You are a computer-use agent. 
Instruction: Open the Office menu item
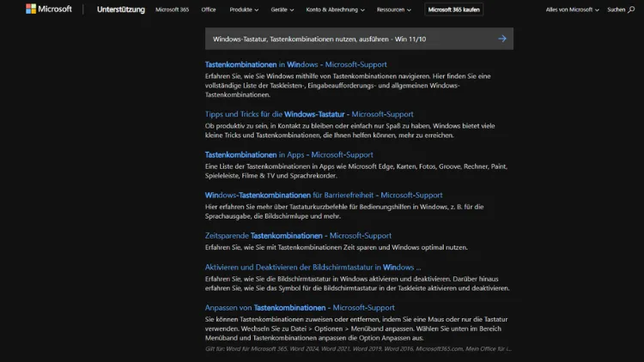pyautogui.click(x=209, y=9)
